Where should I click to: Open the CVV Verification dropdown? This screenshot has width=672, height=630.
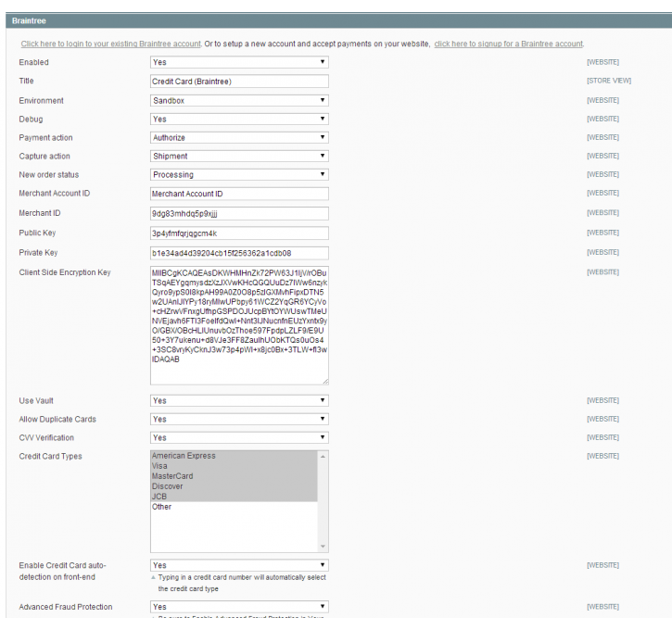(x=239, y=437)
